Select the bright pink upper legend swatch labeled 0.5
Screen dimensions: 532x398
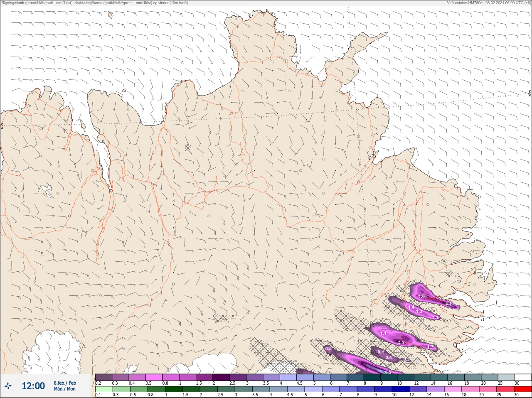point(154,378)
